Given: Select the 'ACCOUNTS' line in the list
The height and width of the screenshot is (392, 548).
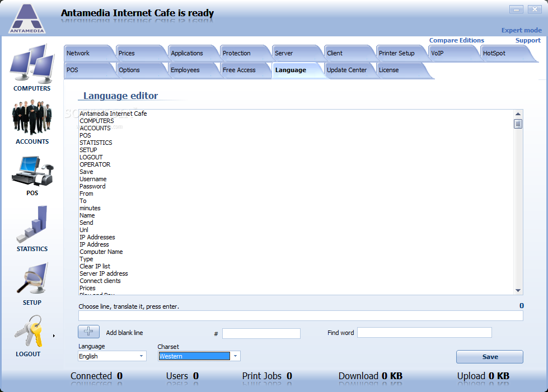Looking at the screenshot, I should (95, 129).
